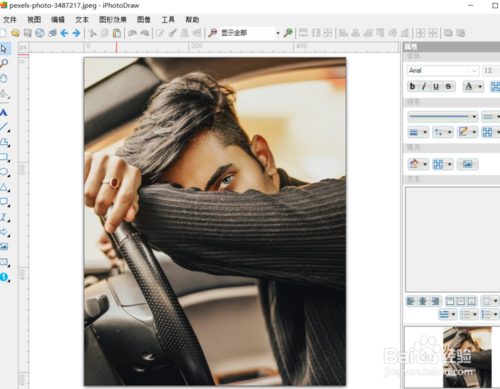Open the line thickness dropdown
The width and height of the screenshot is (500, 389).
(418, 132)
